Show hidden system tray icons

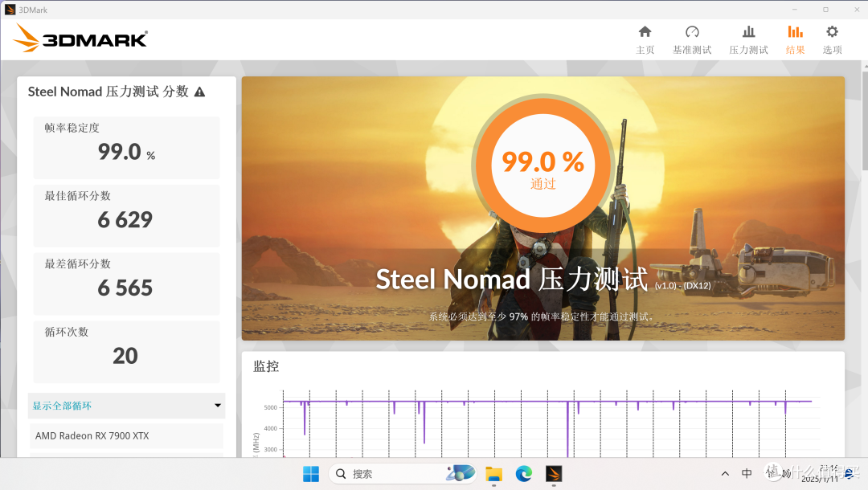tap(725, 474)
